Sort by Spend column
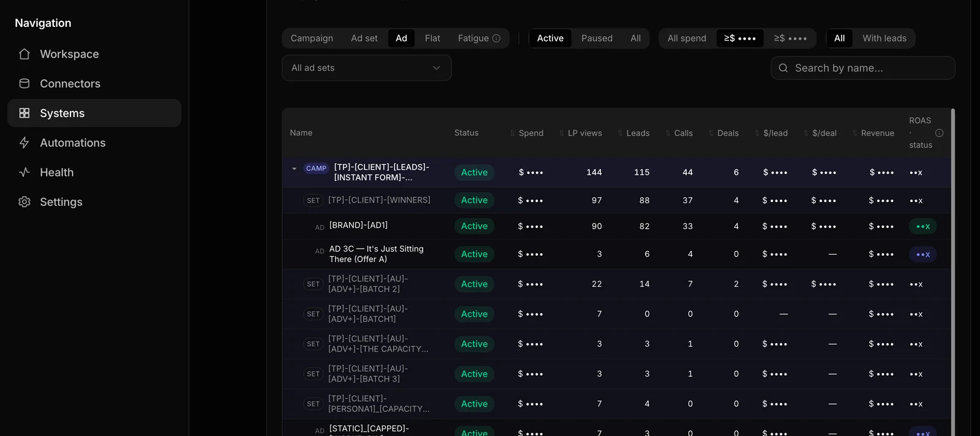The height and width of the screenshot is (436, 980). pos(527,133)
